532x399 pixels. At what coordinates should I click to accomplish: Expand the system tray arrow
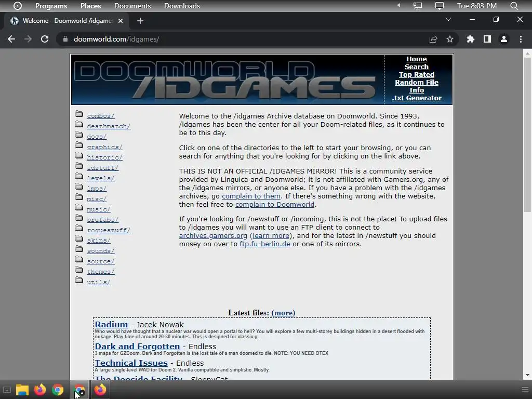[398, 5]
